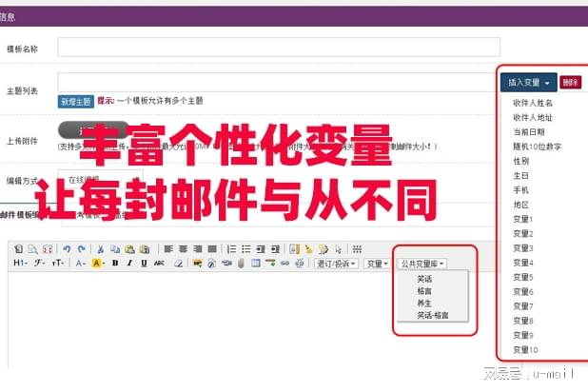Select 收件人姓名 from the variable list
Image resolution: width=588 pixels, height=392 pixels.
tap(533, 104)
